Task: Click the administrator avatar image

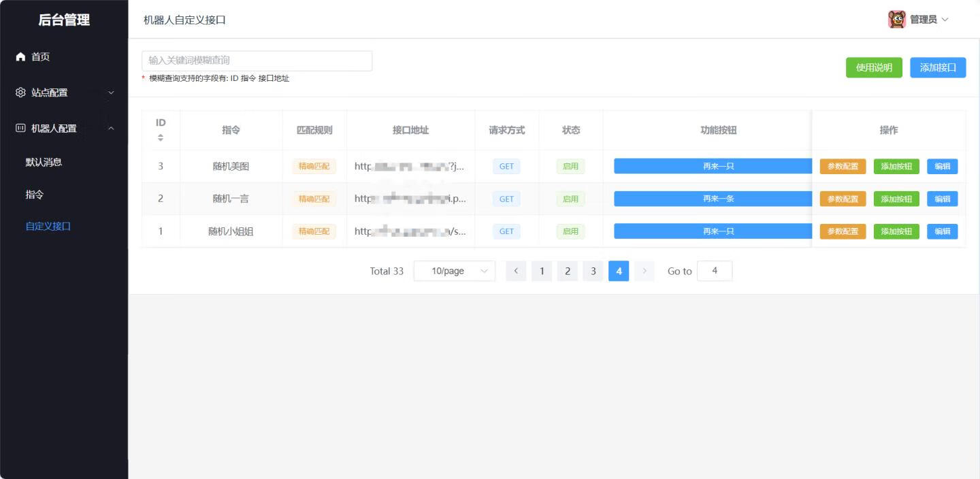Action: point(897,19)
